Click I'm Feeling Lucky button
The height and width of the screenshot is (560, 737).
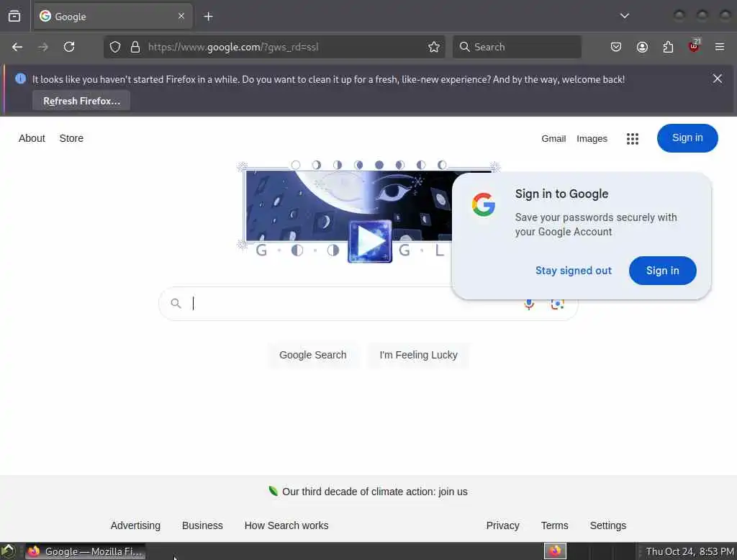pyautogui.click(x=418, y=355)
